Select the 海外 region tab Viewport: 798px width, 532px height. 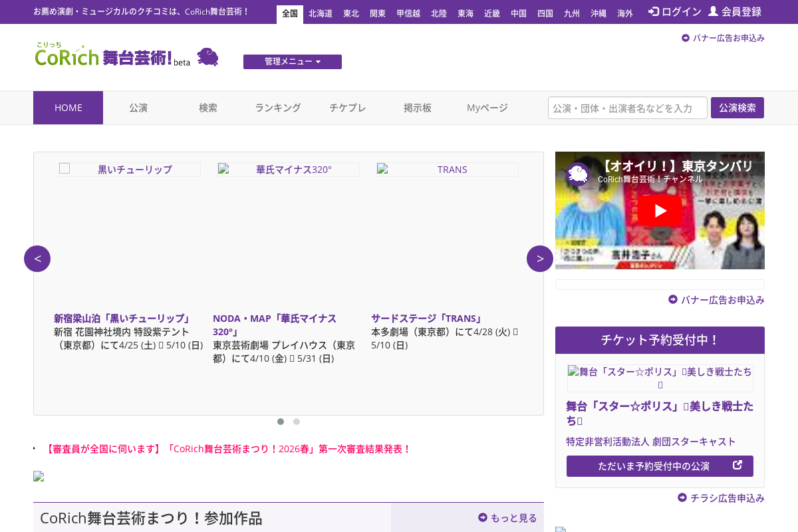(625, 14)
